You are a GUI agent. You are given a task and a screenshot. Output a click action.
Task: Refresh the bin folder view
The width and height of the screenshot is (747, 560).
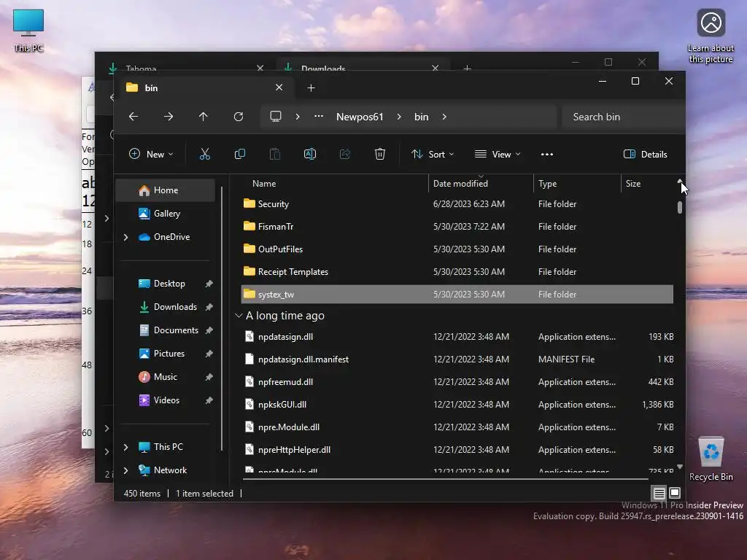pyautogui.click(x=239, y=117)
